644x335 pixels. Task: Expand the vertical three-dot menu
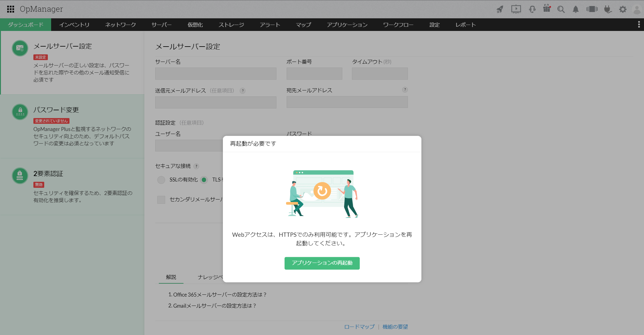pyautogui.click(x=639, y=25)
